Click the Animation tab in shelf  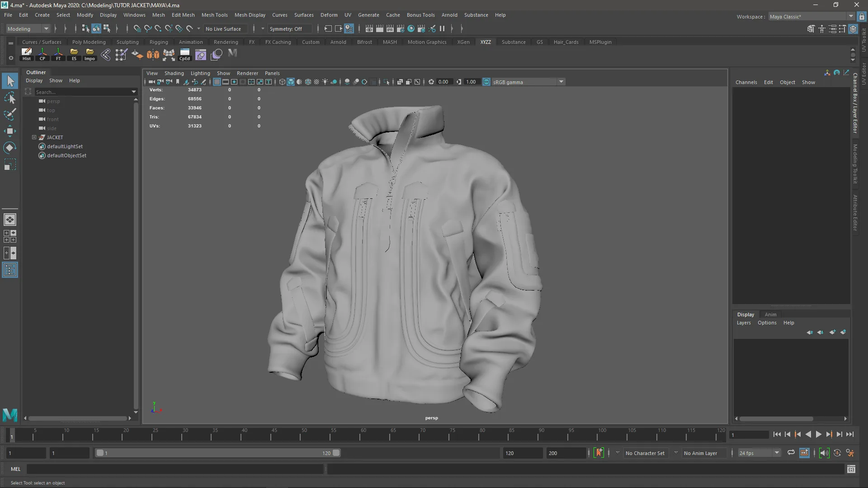pyautogui.click(x=190, y=42)
